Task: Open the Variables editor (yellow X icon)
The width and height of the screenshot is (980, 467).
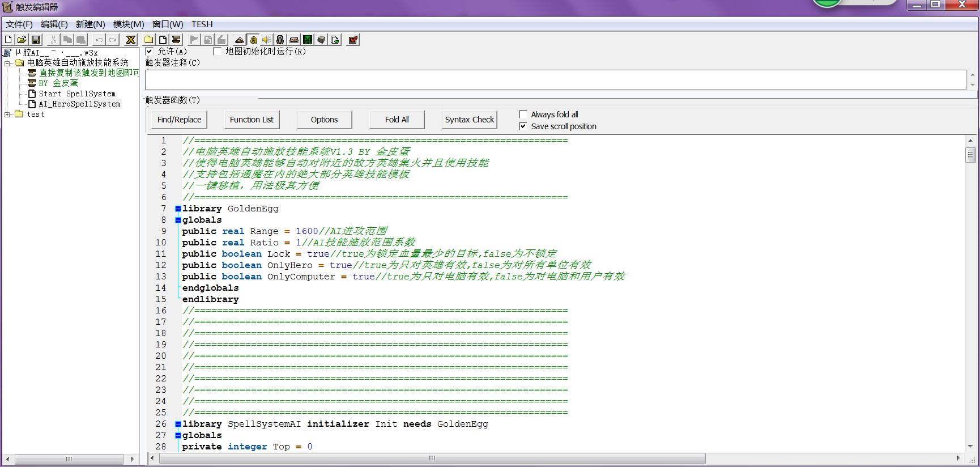Action: 131,40
